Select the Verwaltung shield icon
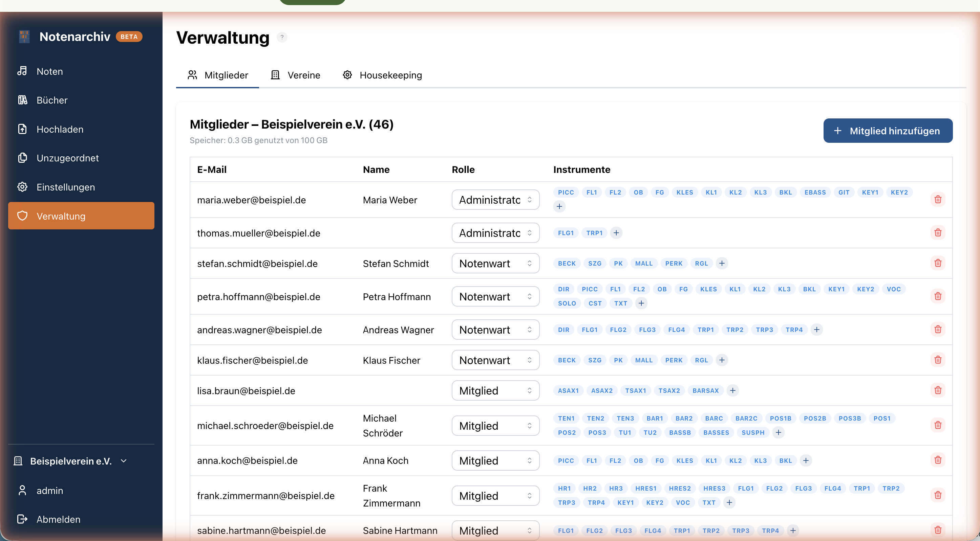 pos(23,216)
